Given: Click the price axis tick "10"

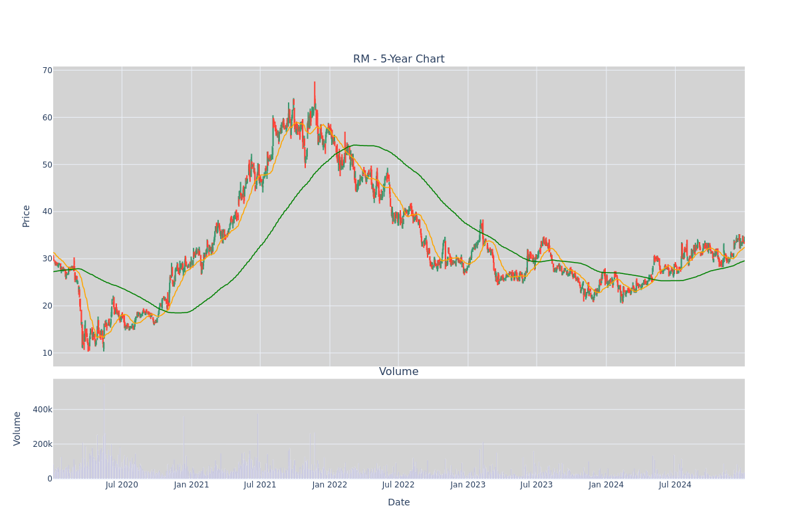Looking at the screenshot, I should click(x=47, y=353).
